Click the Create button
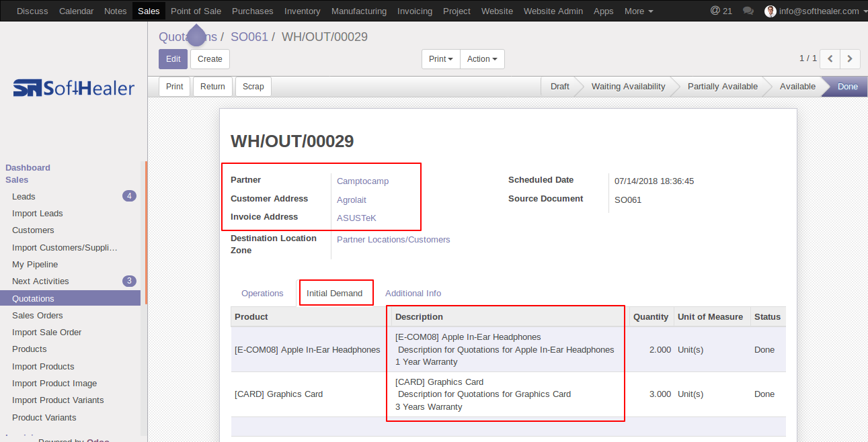The image size is (868, 442). 210,59
